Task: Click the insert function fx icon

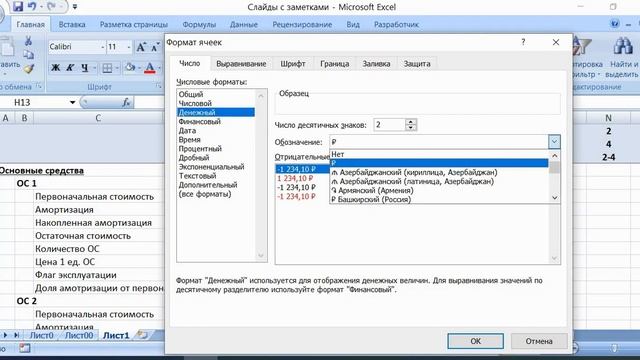Action: point(127,102)
